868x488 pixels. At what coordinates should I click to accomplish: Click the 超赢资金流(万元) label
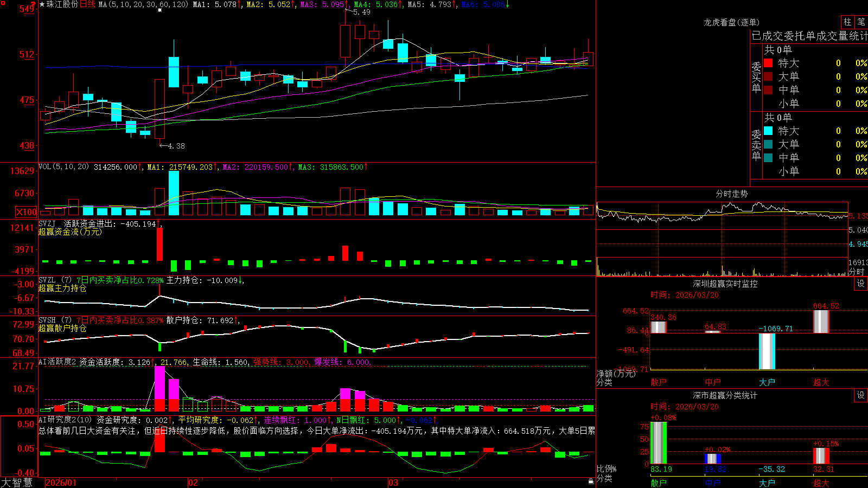coord(70,232)
